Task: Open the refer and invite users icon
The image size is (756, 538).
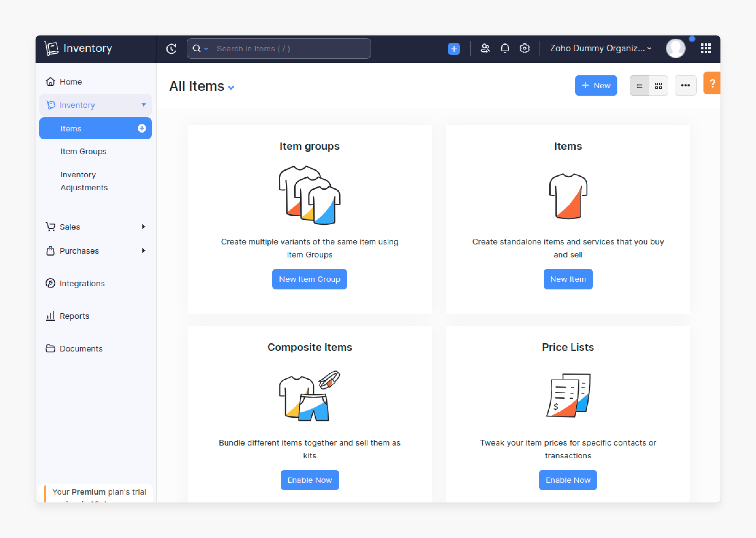Action: [x=485, y=48]
